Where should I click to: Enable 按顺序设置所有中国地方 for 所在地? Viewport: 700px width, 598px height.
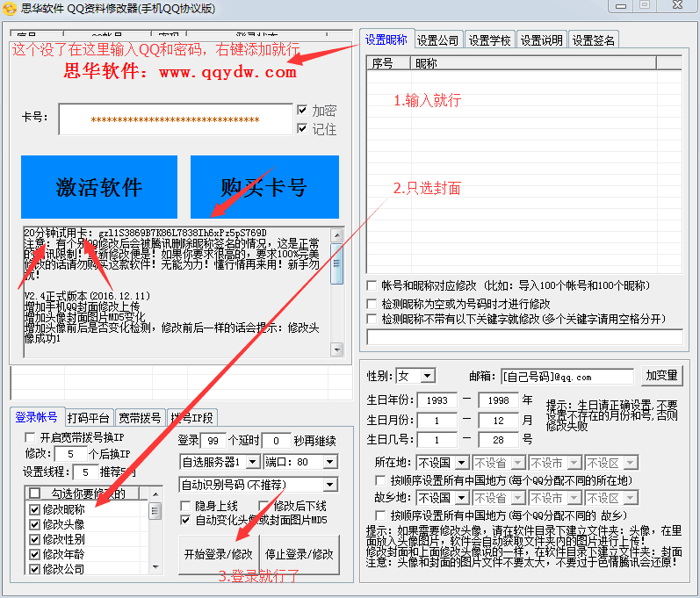pyautogui.click(x=380, y=480)
